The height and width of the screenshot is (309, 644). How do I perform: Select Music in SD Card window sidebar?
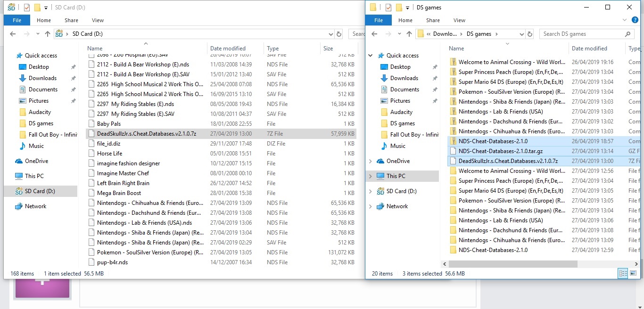36,146
